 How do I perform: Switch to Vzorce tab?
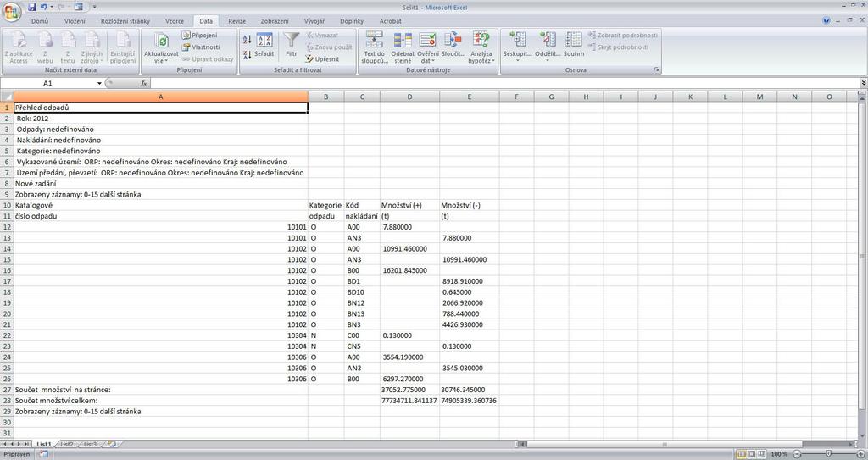(x=175, y=21)
